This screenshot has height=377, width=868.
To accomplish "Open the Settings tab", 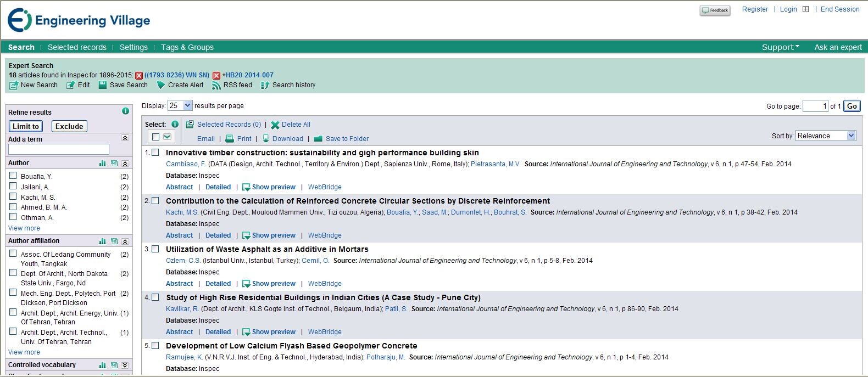I will (x=133, y=47).
